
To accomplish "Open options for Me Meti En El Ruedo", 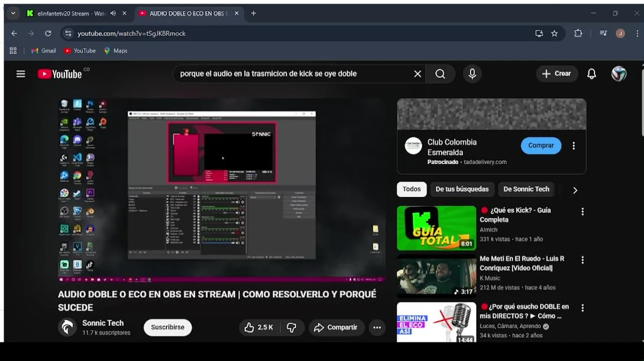I will tap(582, 260).
